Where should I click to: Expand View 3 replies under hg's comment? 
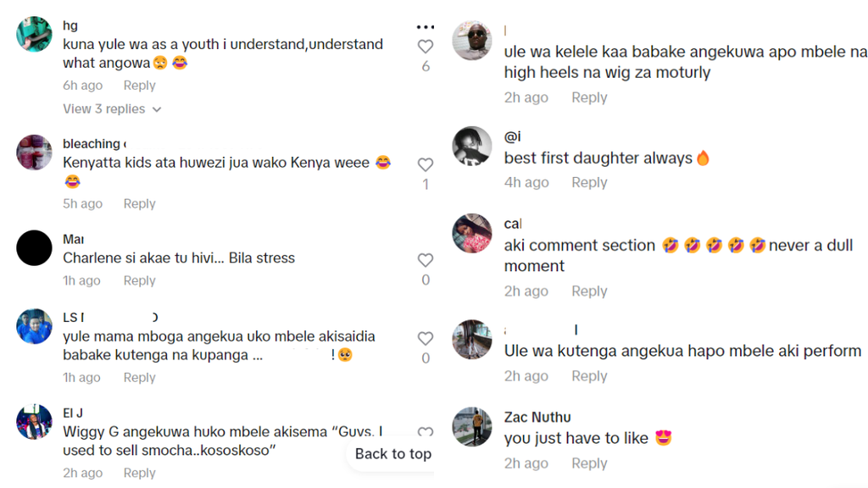(112, 109)
